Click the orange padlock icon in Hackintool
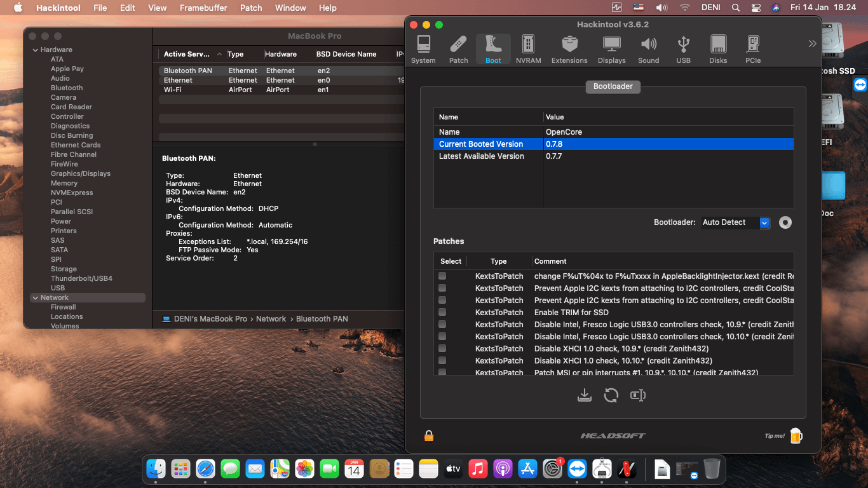This screenshot has width=868, height=488. click(429, 435)
